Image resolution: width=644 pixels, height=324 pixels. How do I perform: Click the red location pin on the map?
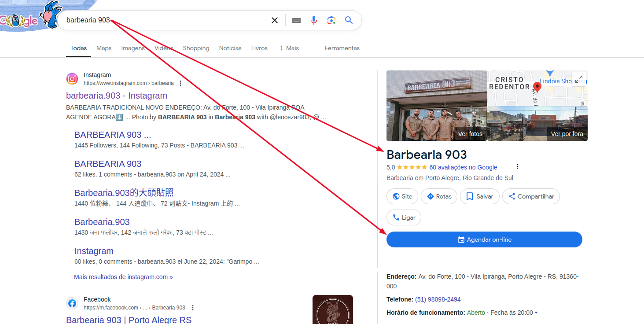pos(537,87)
